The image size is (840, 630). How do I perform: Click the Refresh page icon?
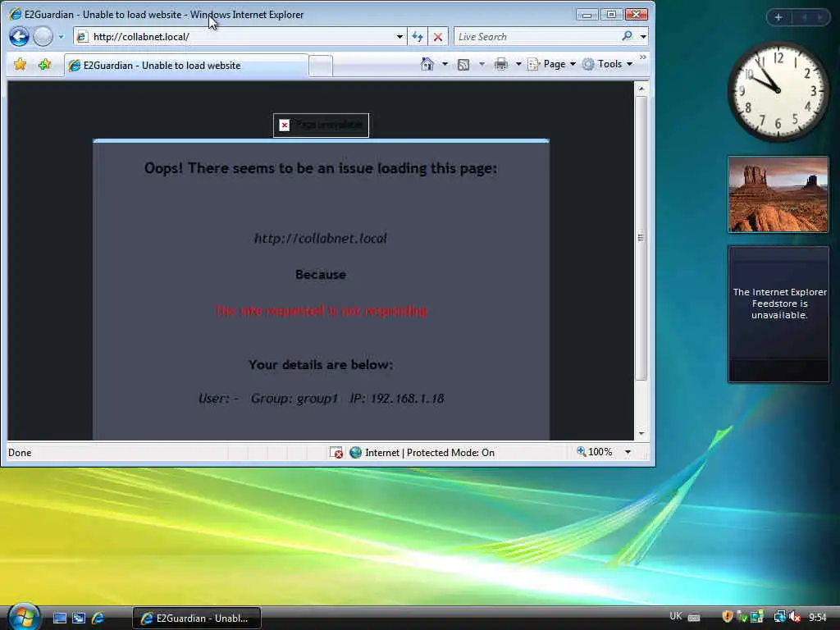pyautogui.click(x=418, y=37)
